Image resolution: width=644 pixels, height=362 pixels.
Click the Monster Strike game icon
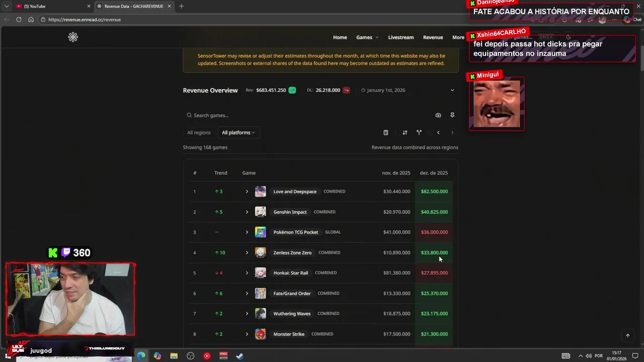pos(260,334)
